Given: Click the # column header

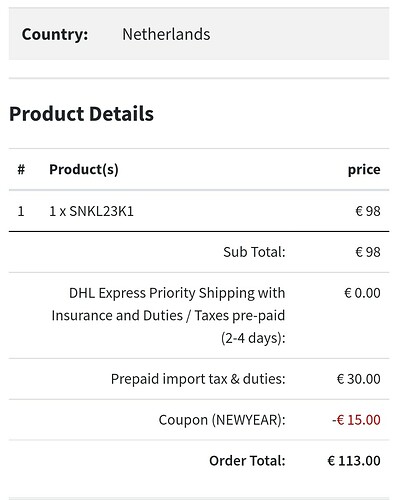Looking at the screenshot, I should pyautogui.click(x=21, y=169).
